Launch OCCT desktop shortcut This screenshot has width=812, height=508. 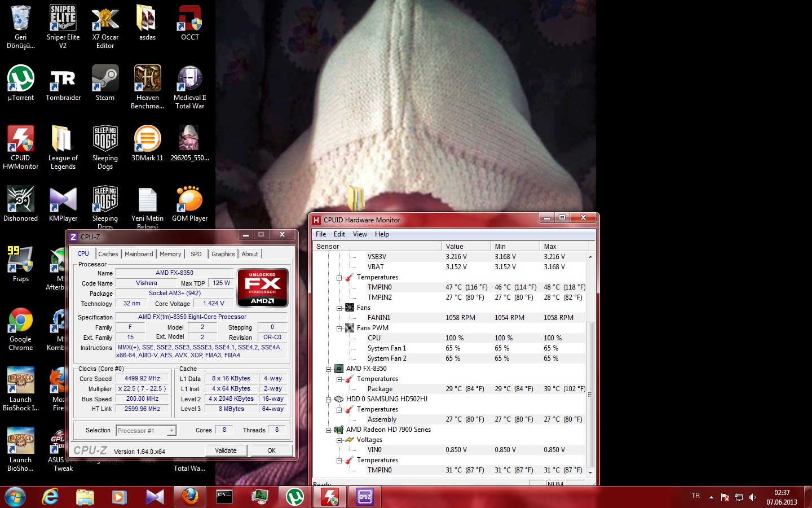click(x=190, y=23)
